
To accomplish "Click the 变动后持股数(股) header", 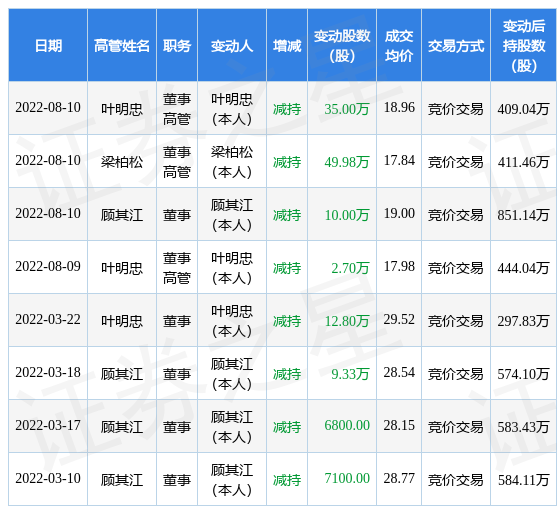I will click(x=524, y=46).
